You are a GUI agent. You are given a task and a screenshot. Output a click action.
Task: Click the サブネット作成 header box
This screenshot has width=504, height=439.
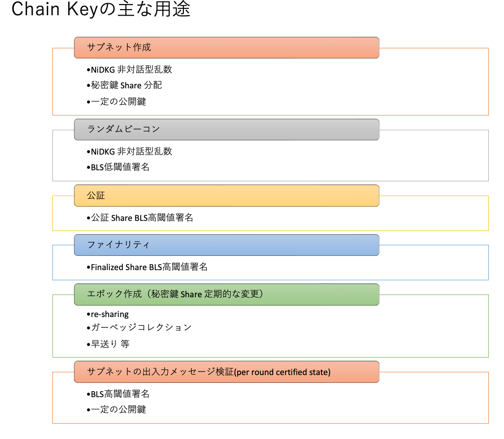click(227, 47)
